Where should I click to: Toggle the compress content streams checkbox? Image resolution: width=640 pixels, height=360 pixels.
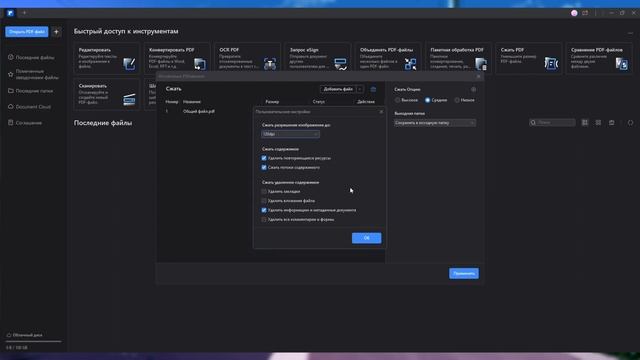pos(264,167)
